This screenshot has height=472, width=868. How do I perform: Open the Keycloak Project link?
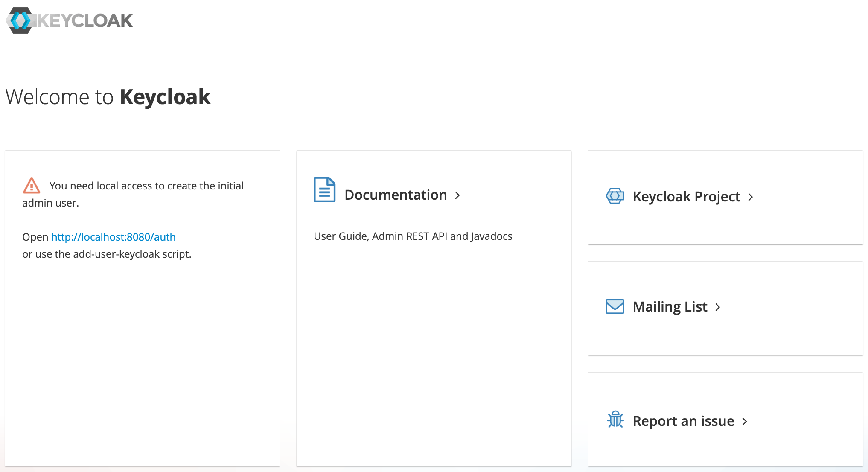(x=686, y=197)
